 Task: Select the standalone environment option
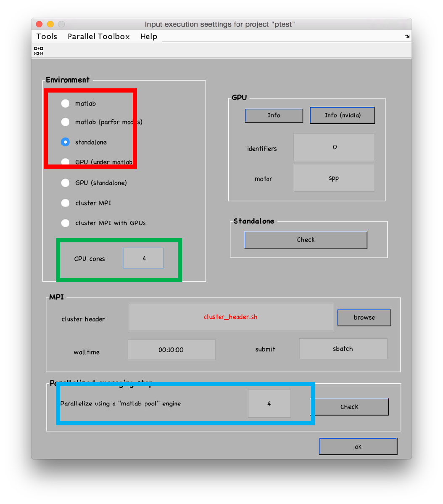pos(65,142)
